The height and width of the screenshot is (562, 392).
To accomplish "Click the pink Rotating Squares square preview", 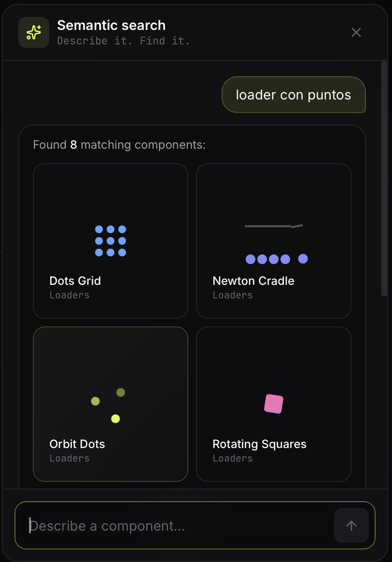I will [x=274, y=404].
